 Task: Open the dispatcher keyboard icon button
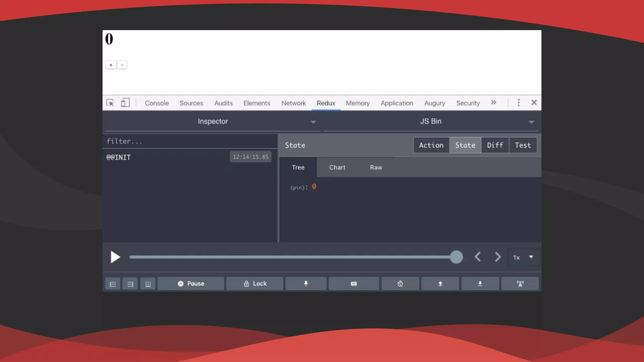point(353,284)
